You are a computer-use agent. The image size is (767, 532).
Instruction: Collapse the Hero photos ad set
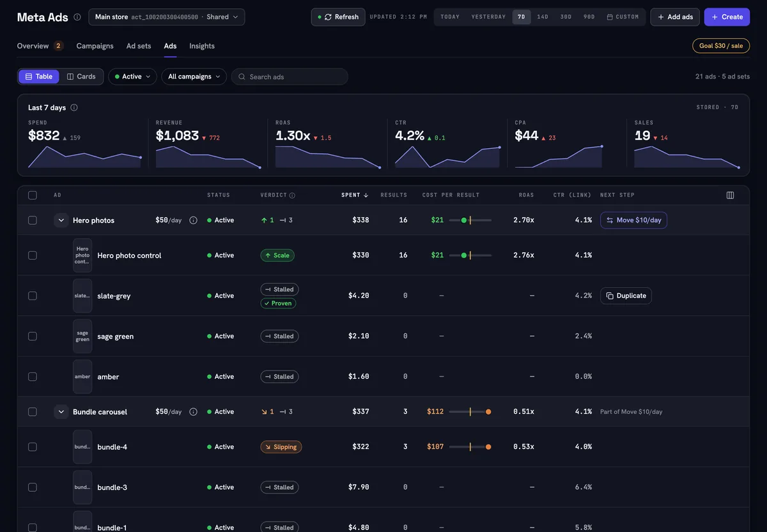61,220
